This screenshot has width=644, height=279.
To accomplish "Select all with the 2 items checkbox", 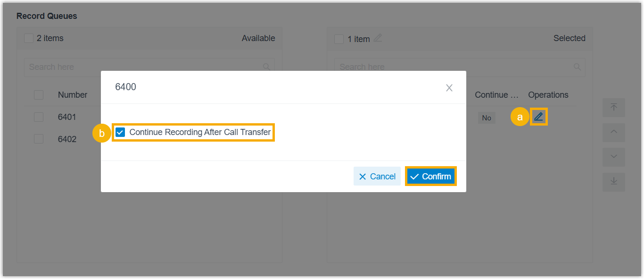I will (x=29, y=38).
